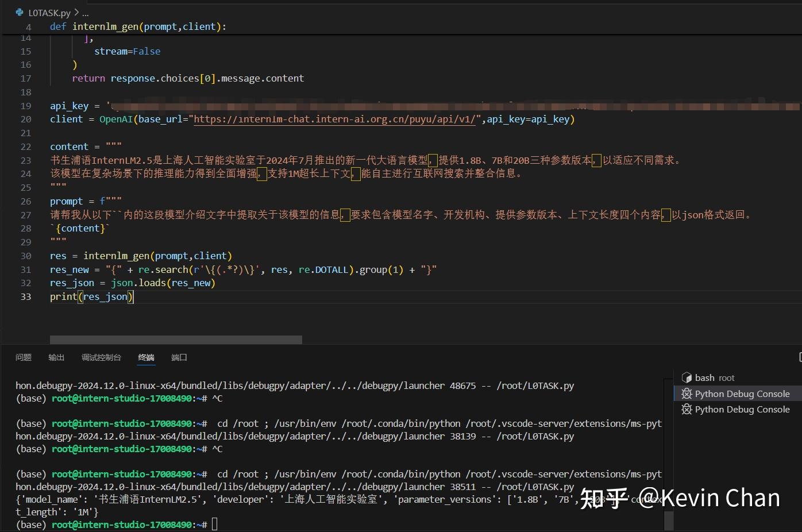Screen dimensions: 802x532
Task: Open the 调试控制台 tab
Action: pos(101,357)
